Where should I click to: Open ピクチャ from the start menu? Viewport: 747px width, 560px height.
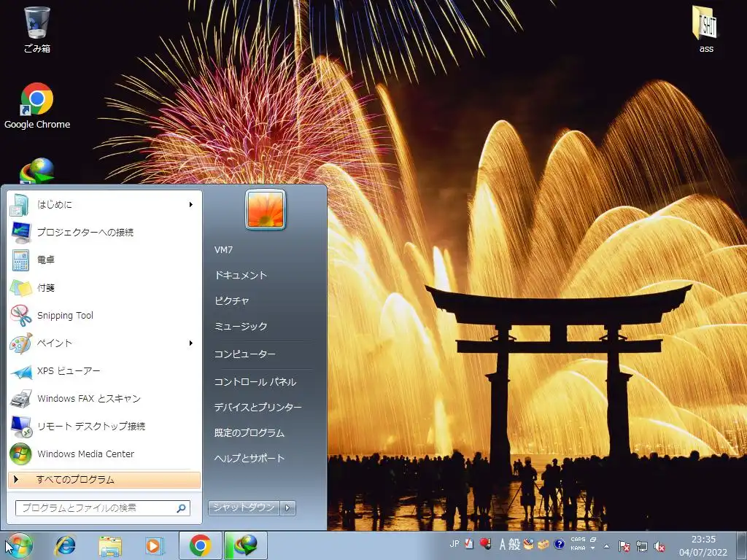[x=231, y=301]
